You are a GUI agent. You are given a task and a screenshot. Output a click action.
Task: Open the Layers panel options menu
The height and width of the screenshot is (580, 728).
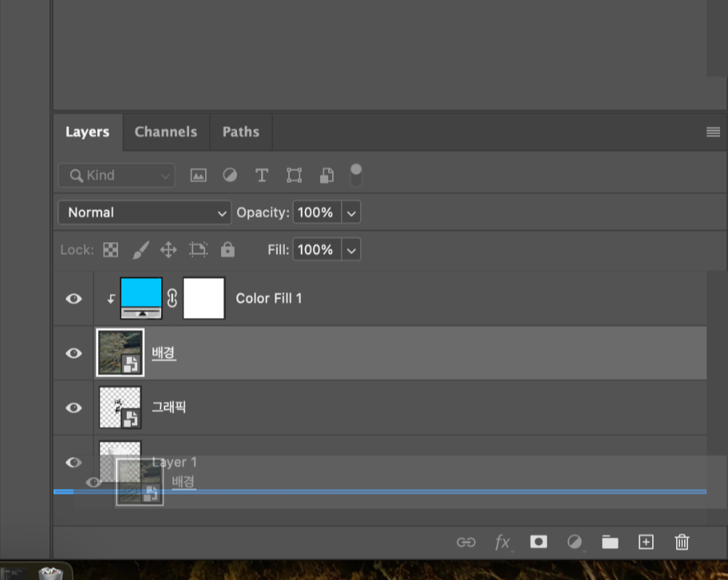(x=713, y=132)
